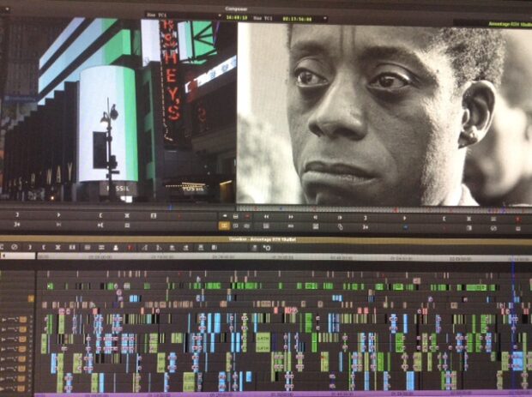
Task: Open record monitor tracking info dropdown arrow
Action: pyautogui.click(x=324, y=18)
